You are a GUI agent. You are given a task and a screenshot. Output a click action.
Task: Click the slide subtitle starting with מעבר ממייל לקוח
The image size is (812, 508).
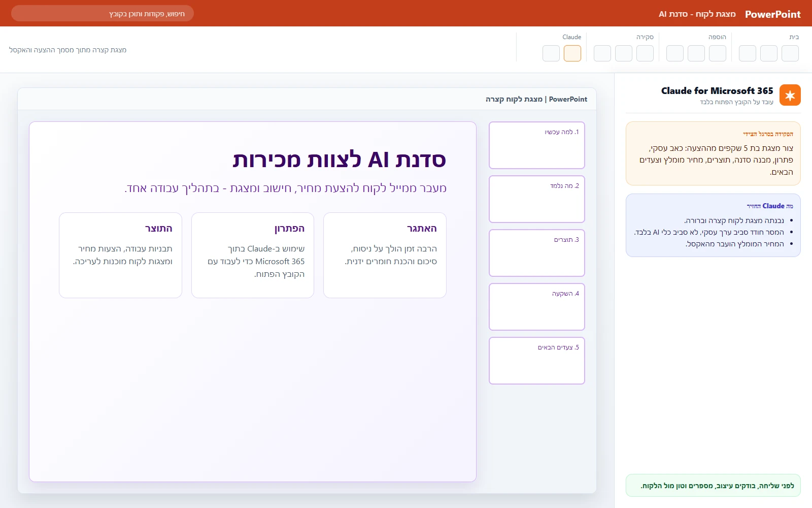(x=286, y=188)
